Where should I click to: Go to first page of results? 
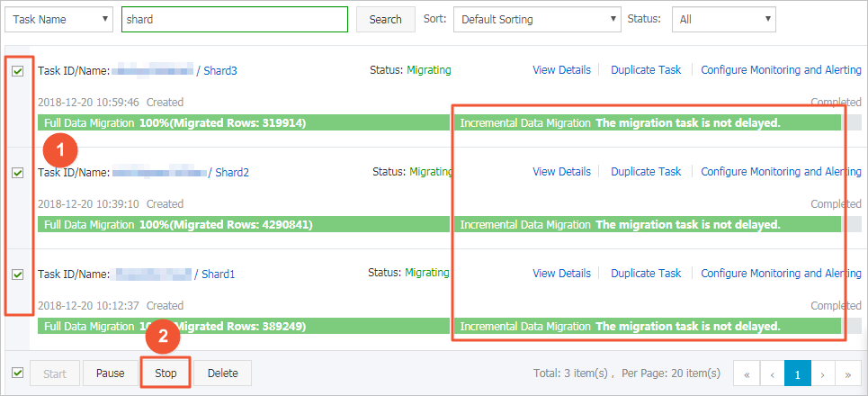tap(747, 373)
